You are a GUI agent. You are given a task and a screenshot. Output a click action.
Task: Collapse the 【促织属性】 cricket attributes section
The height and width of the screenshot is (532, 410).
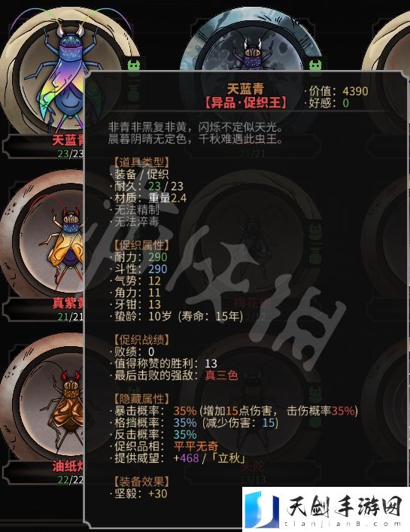point(141,245)
